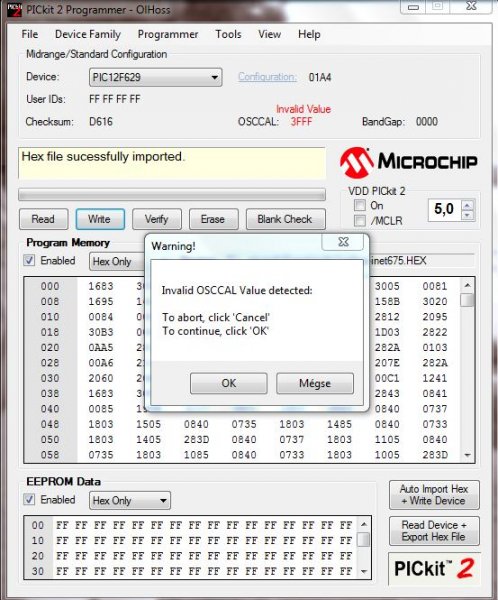The image size is (498, 600).
Task: Click the Blank Check button
Action: click(285, 219)
